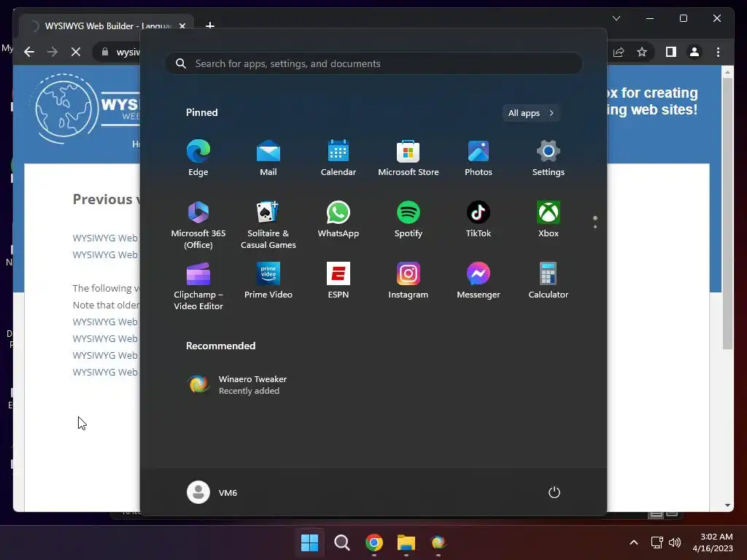
Task: Go forward in Chrome
Action: (53, 52)
